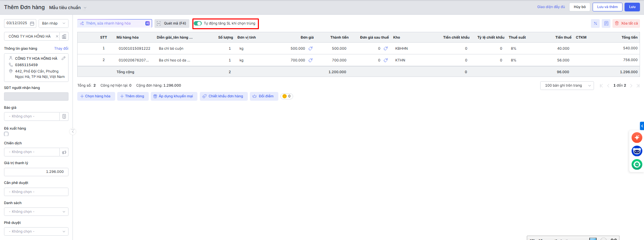Collapse the left sidebar panel using the arrow
644x240 pixels.
73,132
